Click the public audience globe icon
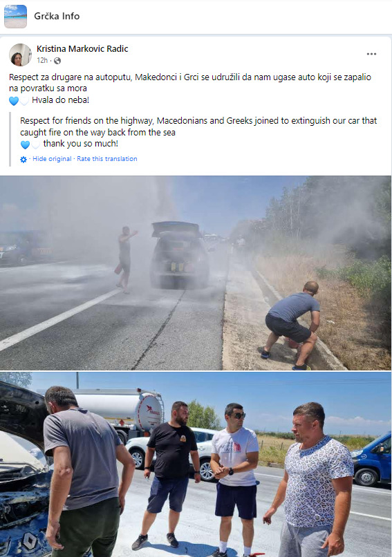The height and width of the screenshot is (557, 392). pos(57,61)
